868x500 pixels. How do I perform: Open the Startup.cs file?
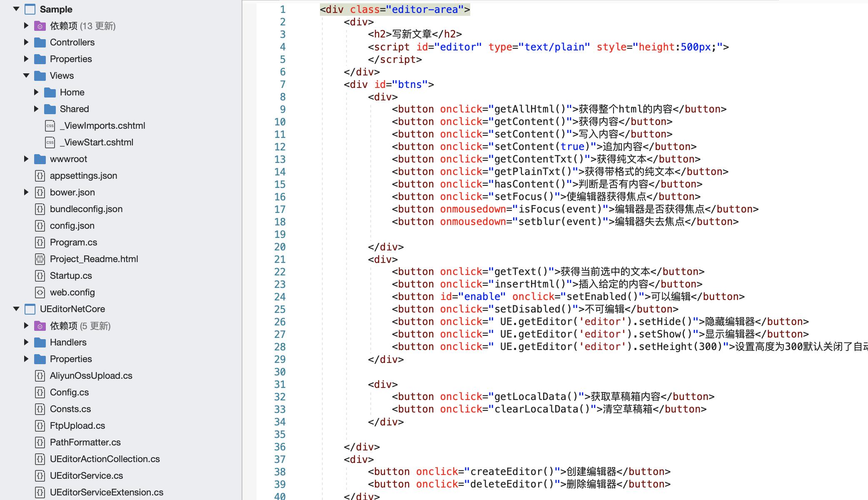[x=71, y=276]
